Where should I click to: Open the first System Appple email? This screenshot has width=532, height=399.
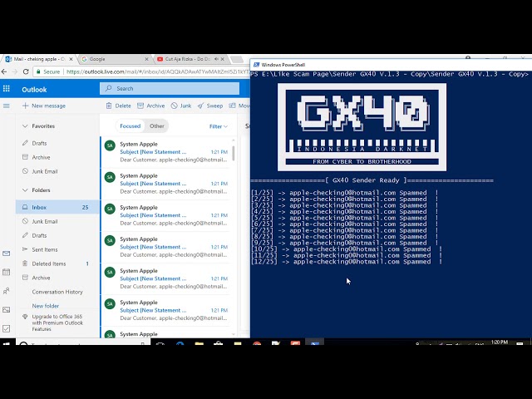166,151
